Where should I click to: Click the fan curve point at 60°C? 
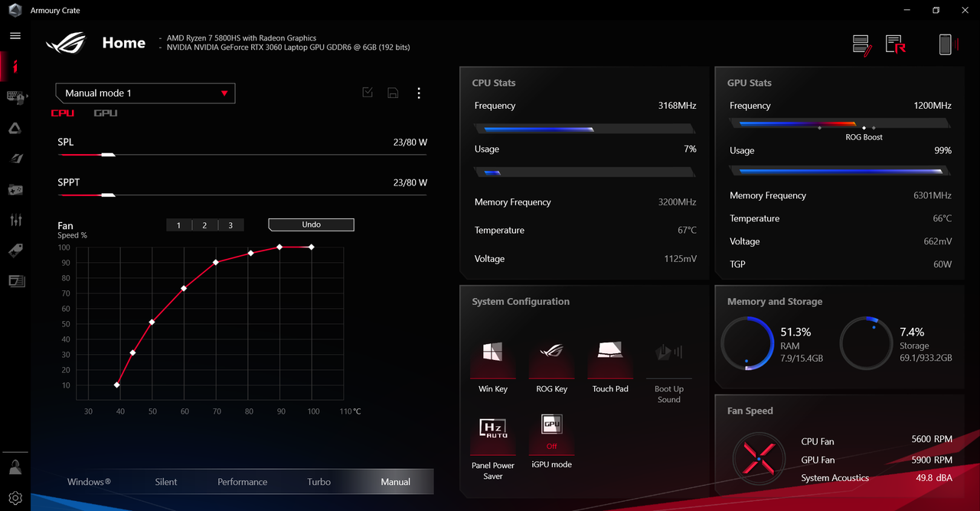[x=184, y=289]
